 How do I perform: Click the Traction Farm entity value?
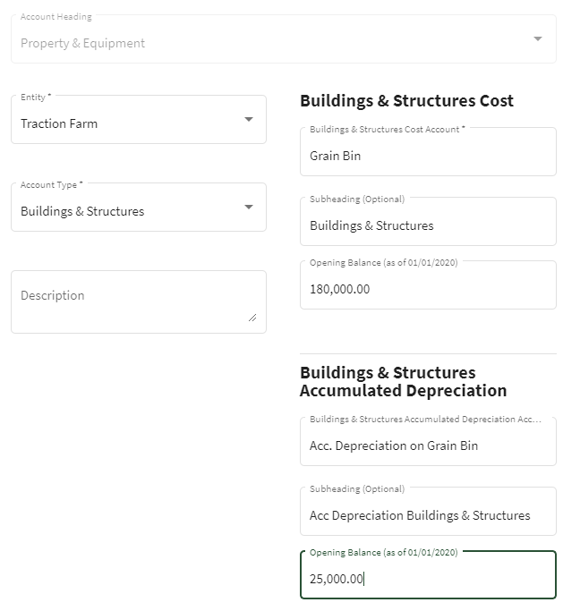(59, 124)
